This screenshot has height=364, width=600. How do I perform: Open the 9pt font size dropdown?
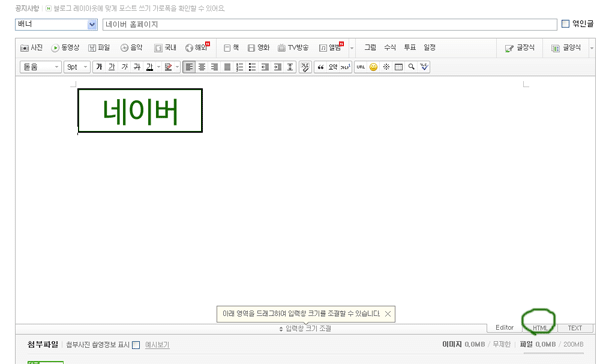coord(77,67)
